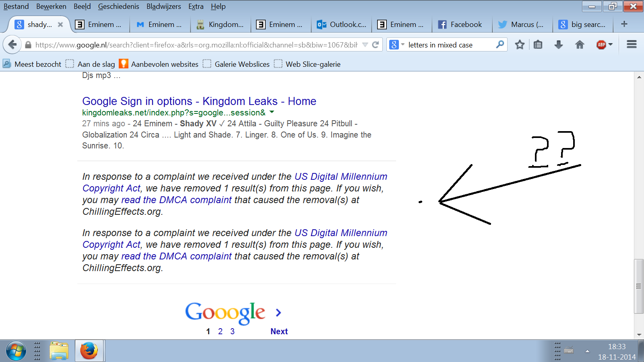Open the Beeld menu
Screen dimensions: 644x362
point(82,6)
